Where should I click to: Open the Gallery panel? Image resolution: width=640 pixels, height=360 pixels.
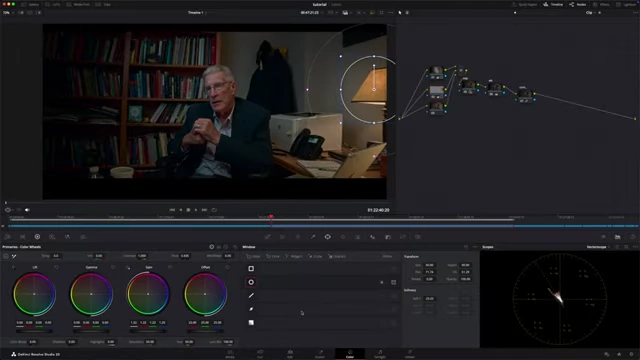coord(30,4)
